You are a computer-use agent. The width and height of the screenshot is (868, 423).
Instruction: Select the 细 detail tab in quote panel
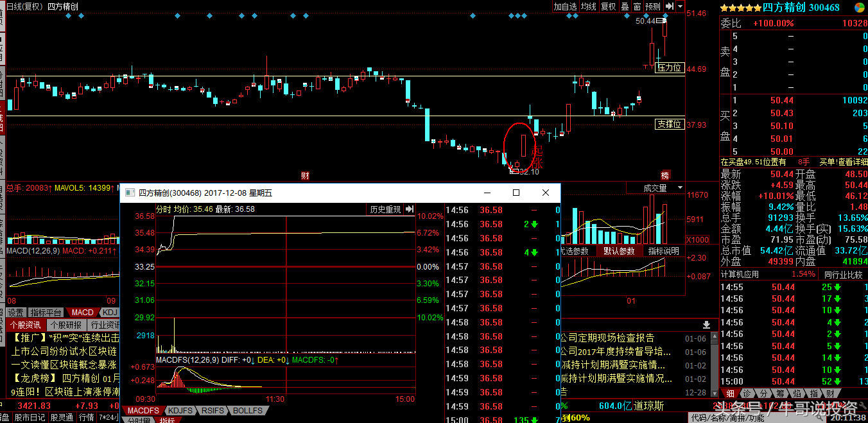point(729,393)
